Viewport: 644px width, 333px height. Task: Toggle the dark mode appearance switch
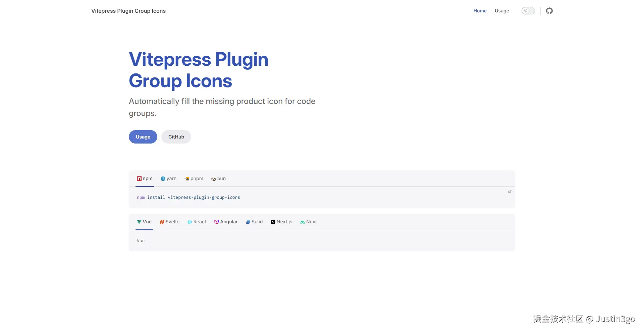[528, 11]
